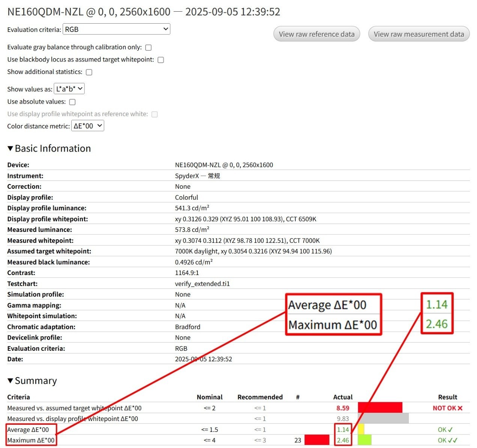Open the Show values as L*a*b* dropdown
Viewport: 477px width, 448px height.
(69, 89)
